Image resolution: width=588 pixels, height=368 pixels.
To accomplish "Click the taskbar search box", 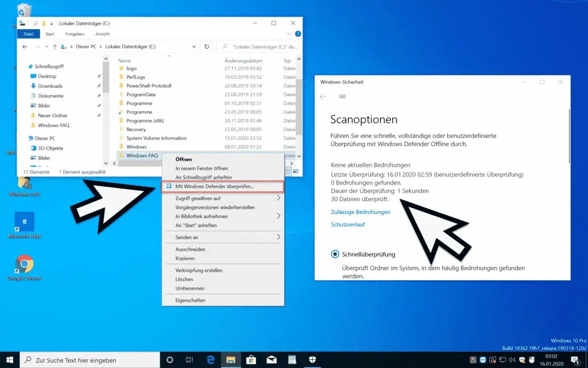I will tap(90, 360).
